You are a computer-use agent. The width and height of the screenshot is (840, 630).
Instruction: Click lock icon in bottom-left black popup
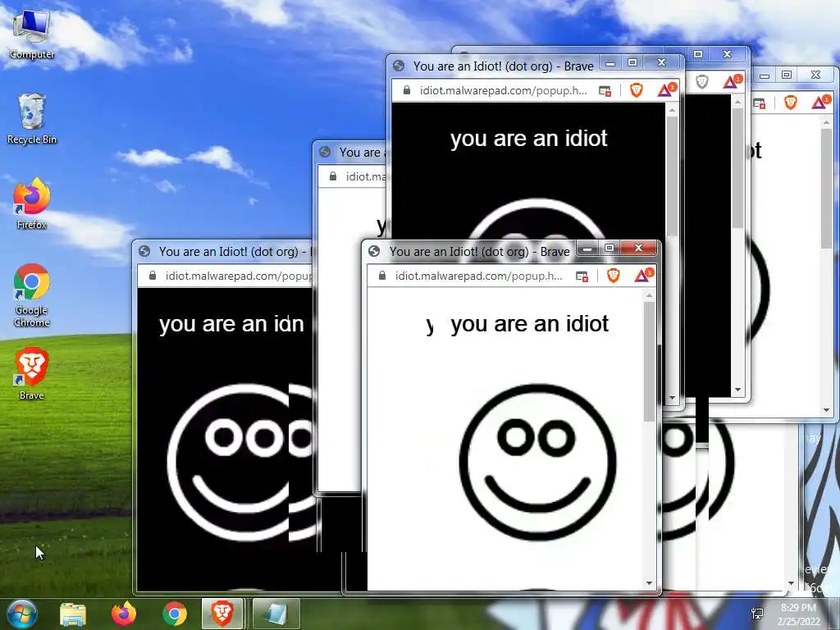click(153, 276)
